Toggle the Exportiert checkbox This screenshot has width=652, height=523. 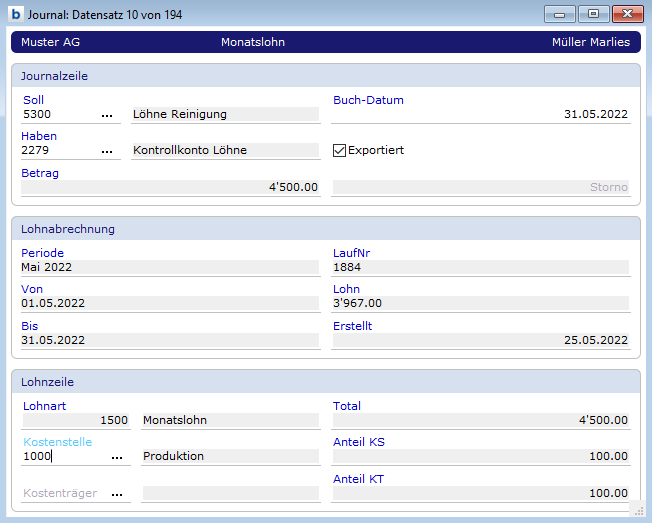pos(340,151)
